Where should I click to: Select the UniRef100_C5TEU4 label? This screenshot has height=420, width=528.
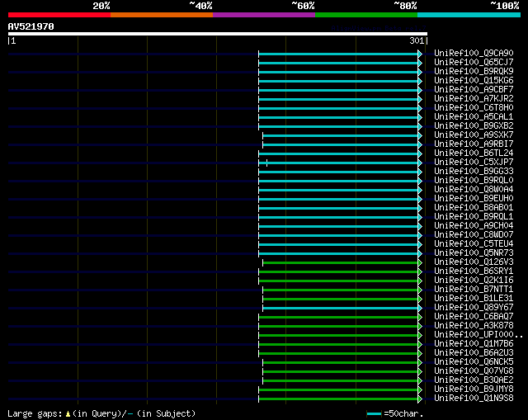tap(474, 244)
